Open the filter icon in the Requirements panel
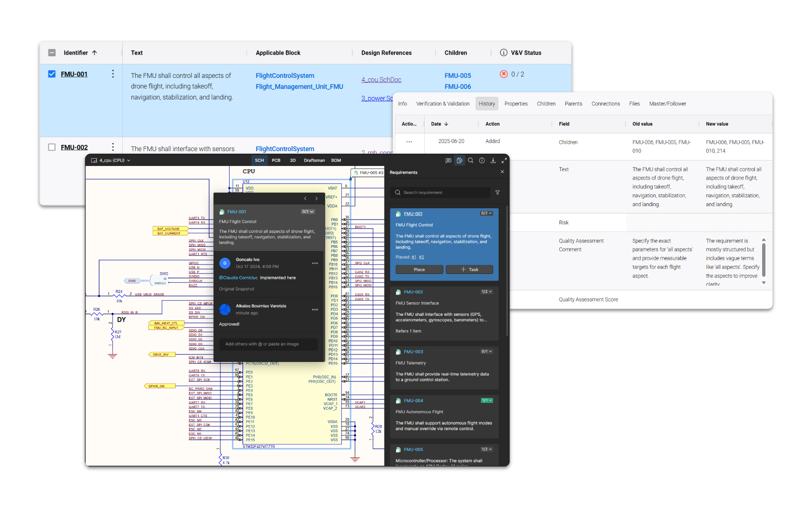Viewport: 812px width, 508px height. coord(497,193)
